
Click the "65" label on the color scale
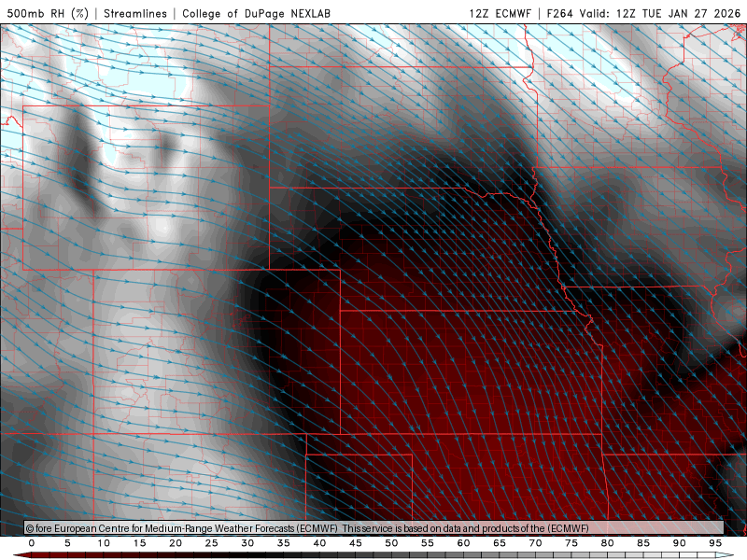pyautogui.click(x=500, y=543)
